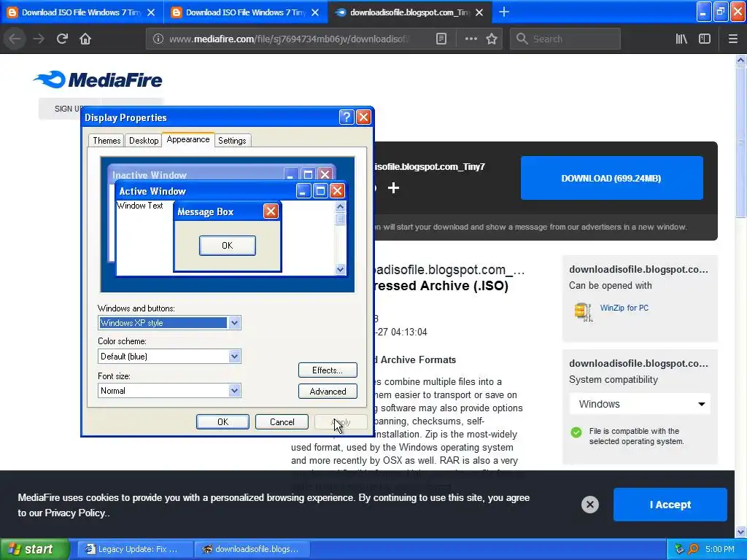
Task: Show sidebars icon in Firefox toolbar
Action: coord(705,39)
